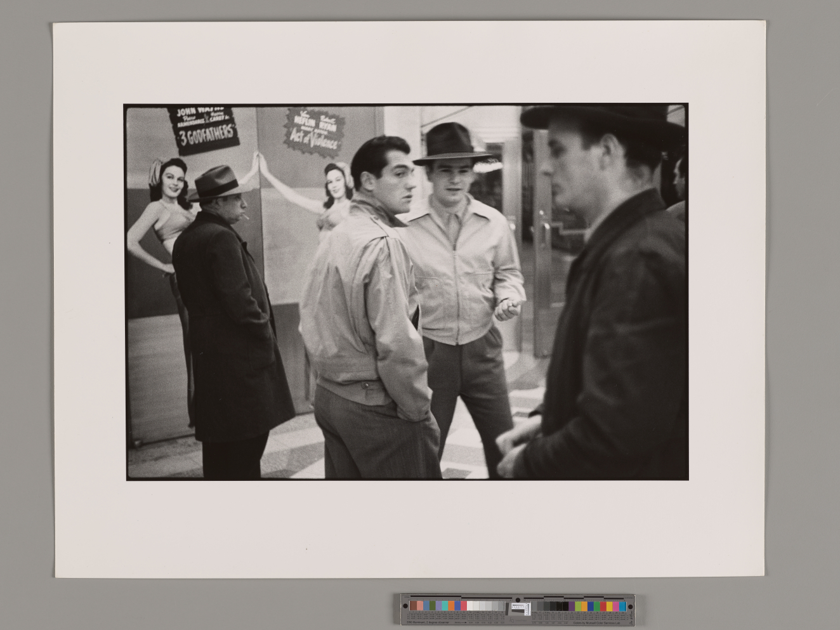Image resolution: width=840 pixels, height=630 pixels.
Task: Click the leftmost brown swatch on color bar
Action: [412, 605]
